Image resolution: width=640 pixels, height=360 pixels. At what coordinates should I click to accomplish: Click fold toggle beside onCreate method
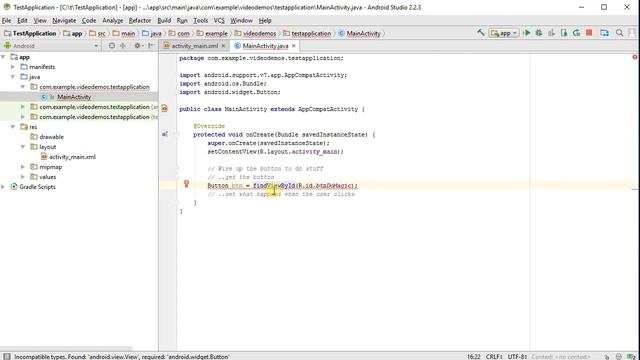point(178,134)
